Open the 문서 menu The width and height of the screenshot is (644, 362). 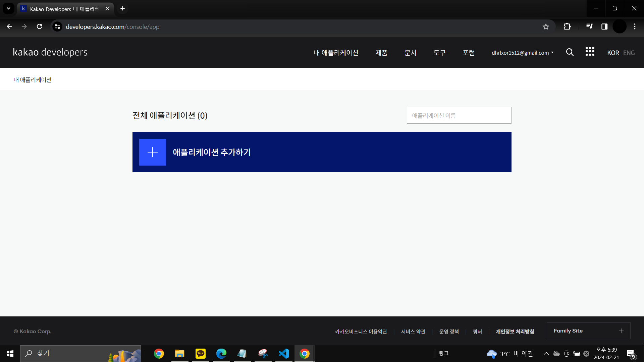[x=410, y=53]
